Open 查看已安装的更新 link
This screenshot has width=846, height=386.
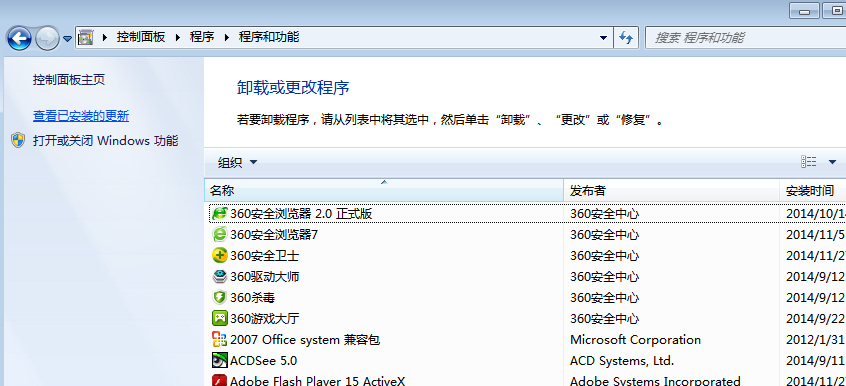81,116
